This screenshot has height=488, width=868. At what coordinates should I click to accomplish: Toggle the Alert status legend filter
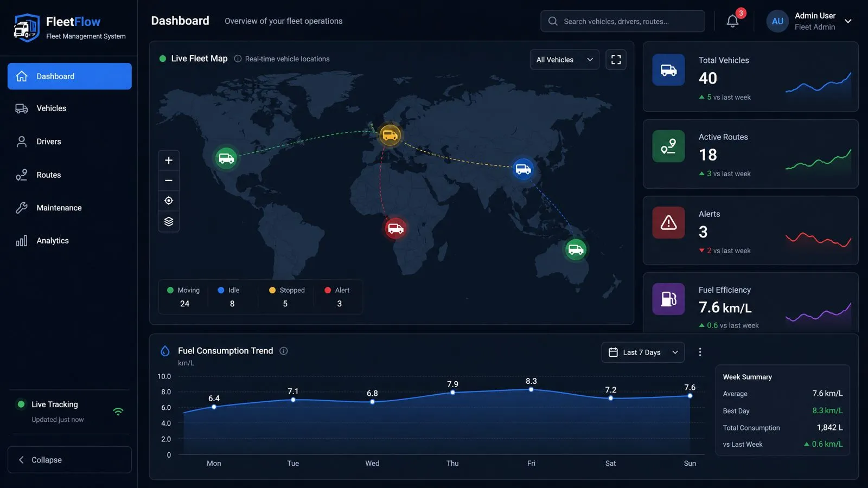(338, 297)
